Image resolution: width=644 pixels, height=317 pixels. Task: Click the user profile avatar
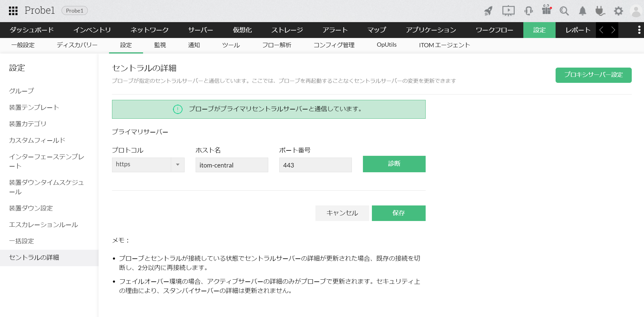pyautogui.click(x=636, y=11)
